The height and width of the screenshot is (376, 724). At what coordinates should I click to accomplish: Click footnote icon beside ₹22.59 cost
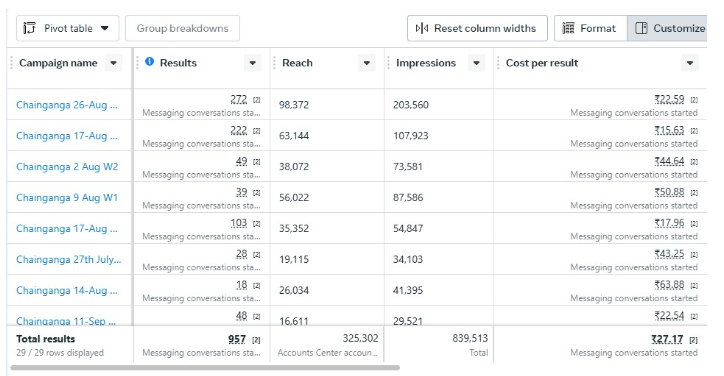point(694,100)
